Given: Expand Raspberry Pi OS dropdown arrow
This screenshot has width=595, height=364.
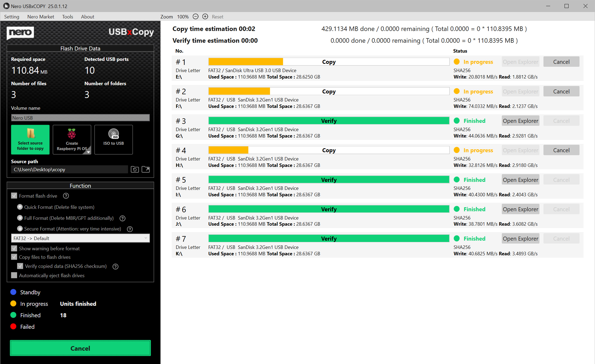Looking at the screenshot, I should 89,152.
